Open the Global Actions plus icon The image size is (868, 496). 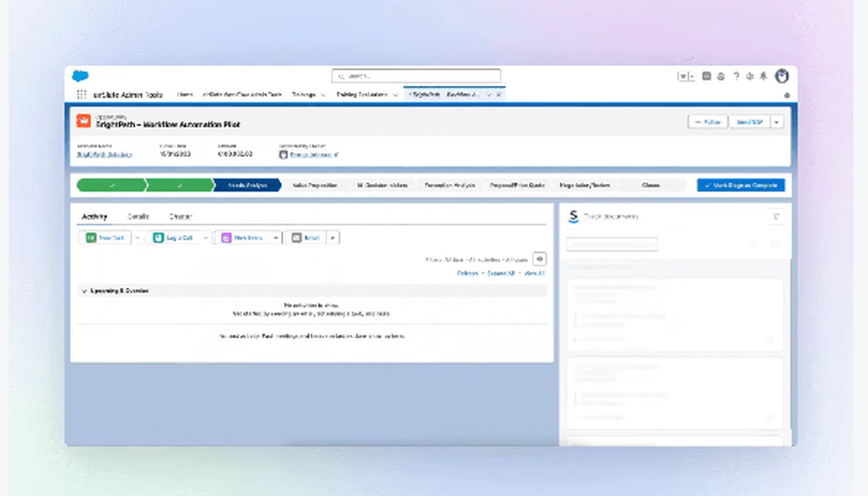[x=707, y=76]
